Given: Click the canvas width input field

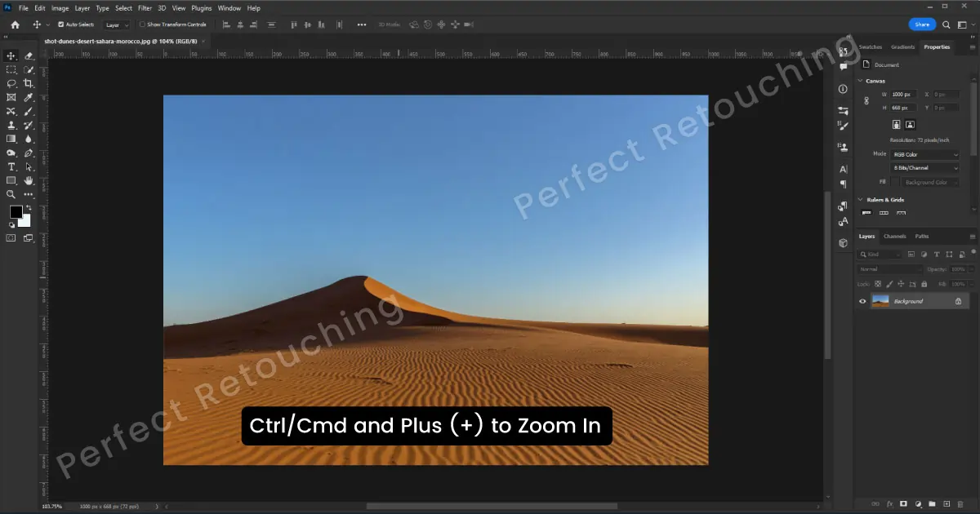Looking at the screenshot, I should tap(903, 95).
